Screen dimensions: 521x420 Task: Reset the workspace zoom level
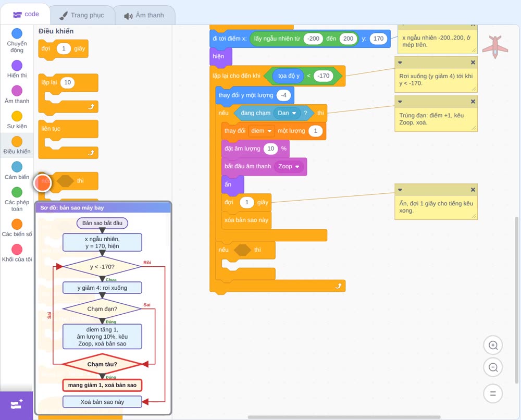pos(493,393)
